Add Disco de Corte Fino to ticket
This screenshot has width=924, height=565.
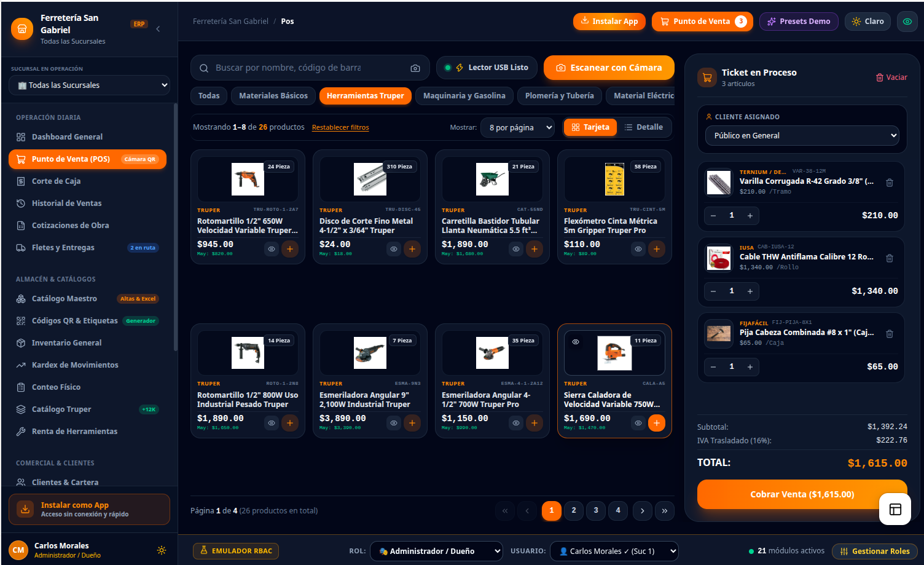tap(412, 249)
